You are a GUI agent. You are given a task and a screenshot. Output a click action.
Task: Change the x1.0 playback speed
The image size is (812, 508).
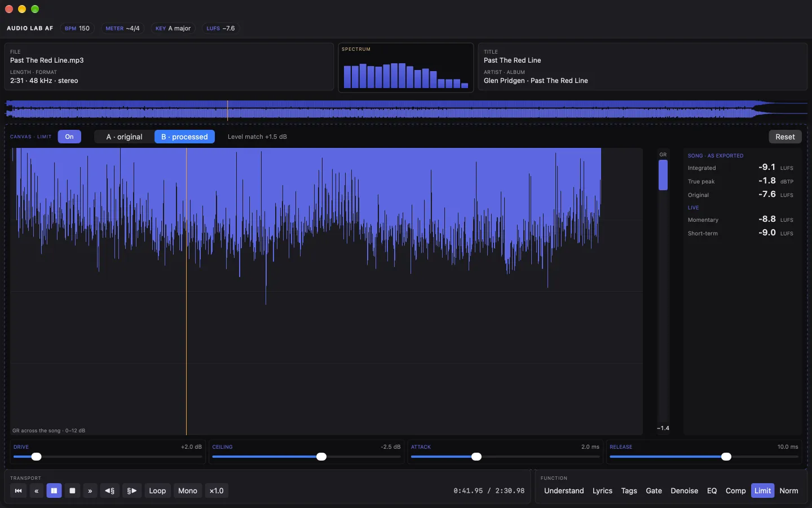point(217,491)
